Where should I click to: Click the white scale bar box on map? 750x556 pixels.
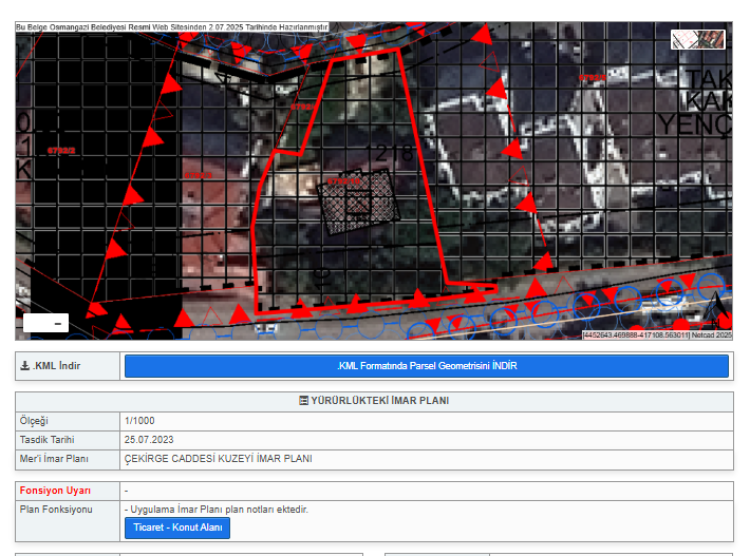click(45, 323)
